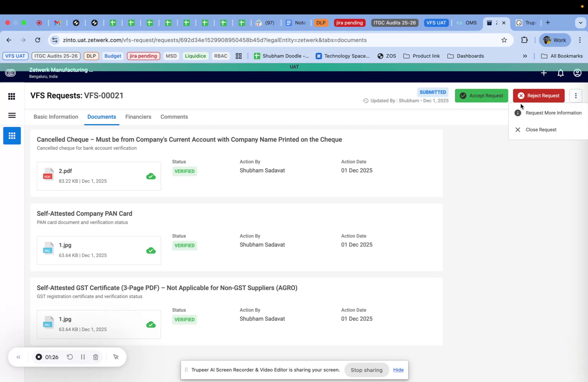Image resolution: width=588 pixels, height=382 pixels.
Task: Open the hamburger menu in the sidebar
Action: [x=12, y=115]
